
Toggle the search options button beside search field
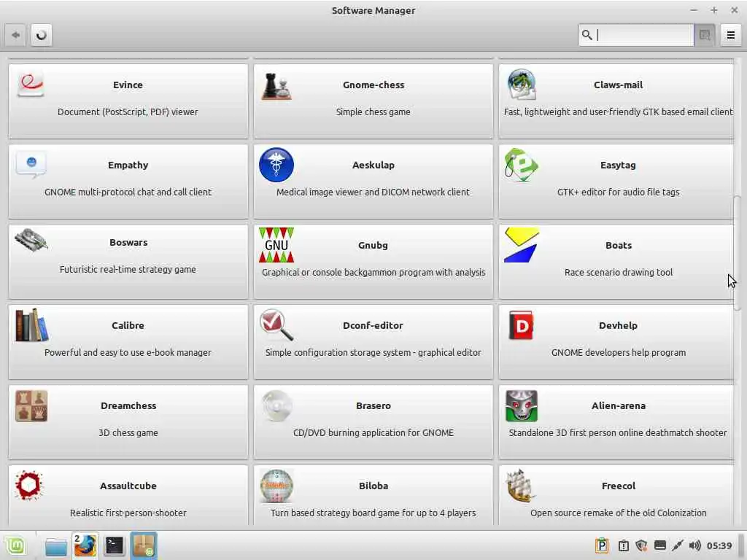pos(705,35)
